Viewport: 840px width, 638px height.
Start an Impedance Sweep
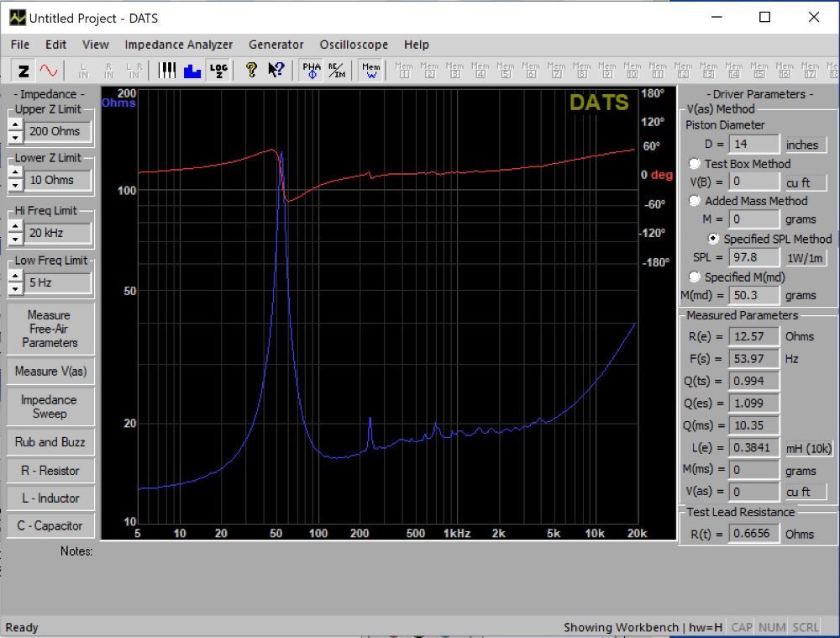click(50, 406)
